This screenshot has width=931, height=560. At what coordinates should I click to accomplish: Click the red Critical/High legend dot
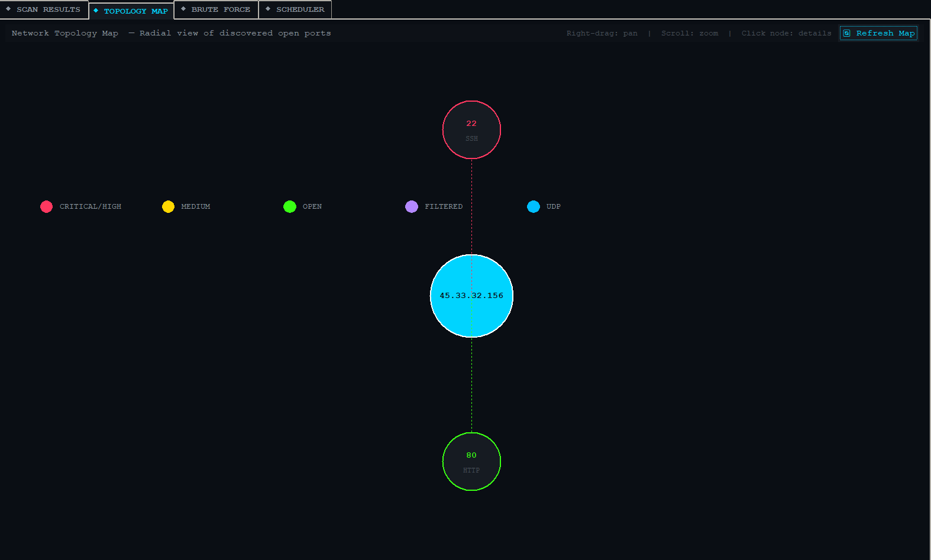click(46, 206)
